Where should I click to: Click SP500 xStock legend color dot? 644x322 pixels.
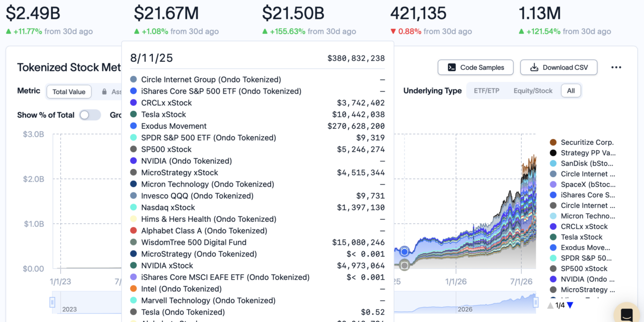click(x=553, y=269)
